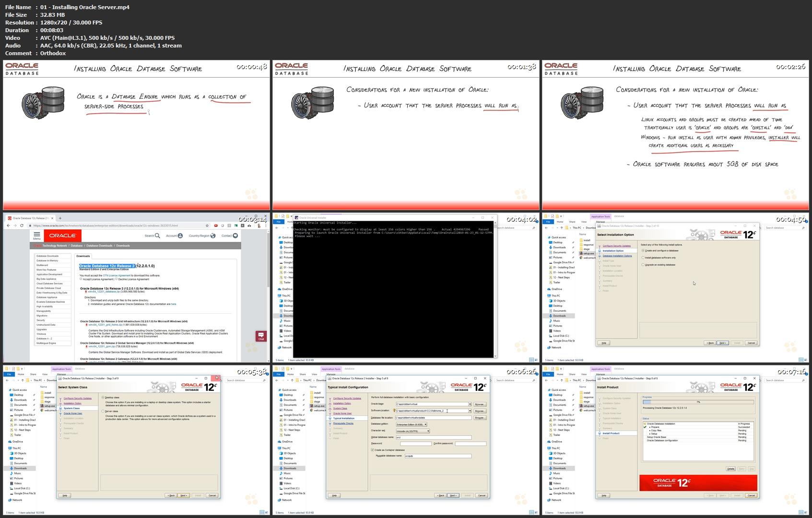
Task: Select the Accept License Agreement radio button
Action: click(x=81, y=279)
